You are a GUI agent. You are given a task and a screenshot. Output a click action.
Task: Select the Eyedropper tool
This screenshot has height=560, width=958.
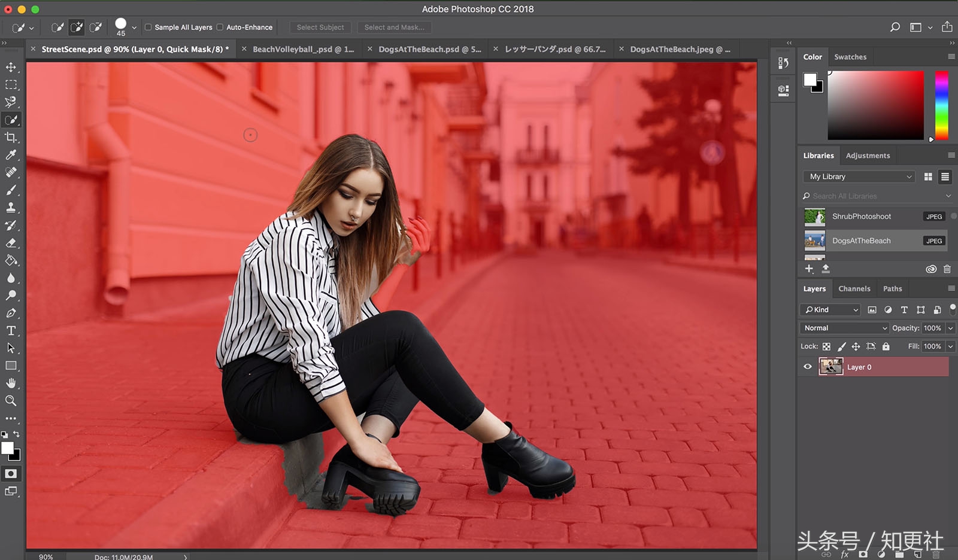pos(11,155)
